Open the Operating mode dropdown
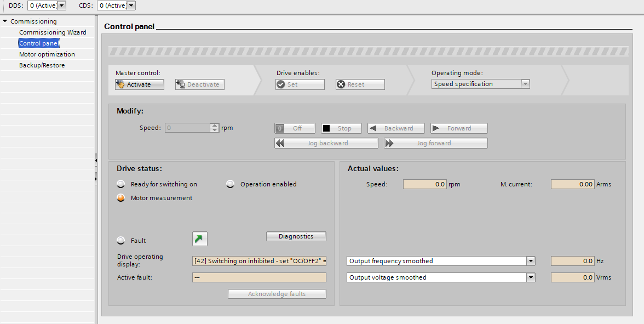The width and height of the screenshot is (644, 324). [525, 84]
